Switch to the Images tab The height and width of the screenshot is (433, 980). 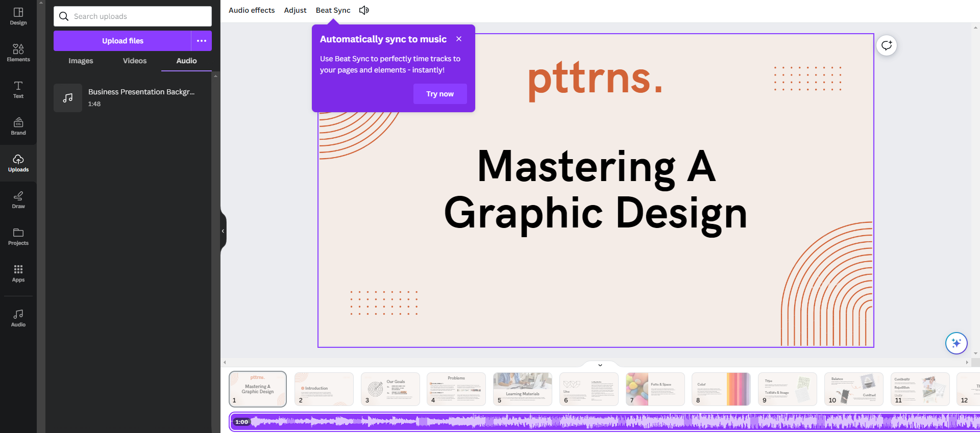point(81,61)
